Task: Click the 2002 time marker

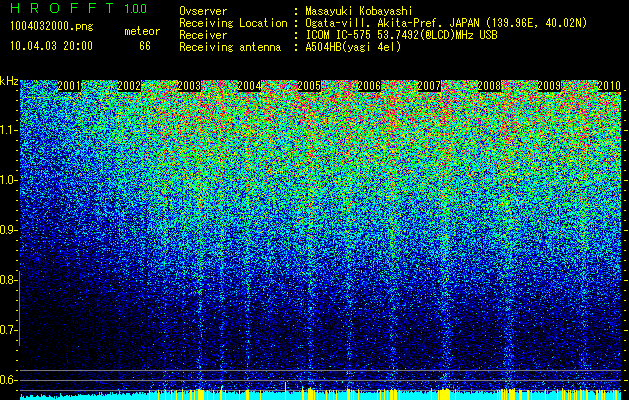Action: tap(129, 86)
